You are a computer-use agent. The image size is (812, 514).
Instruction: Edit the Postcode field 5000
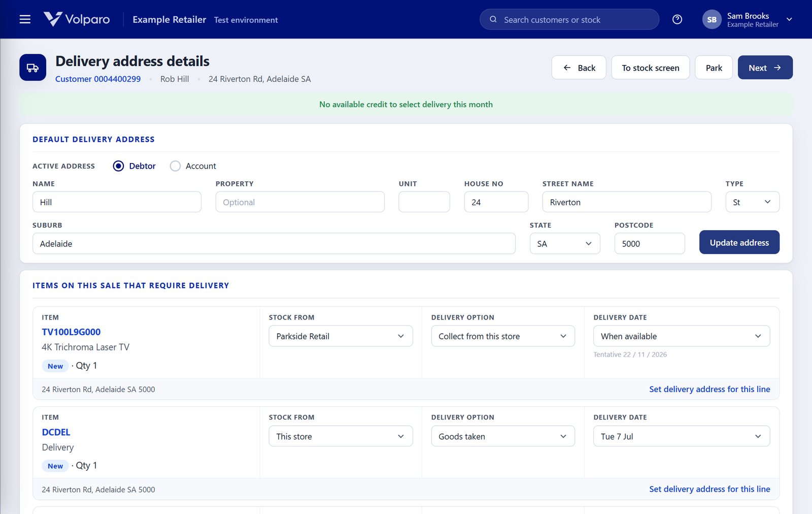click(x=650, y=244)
